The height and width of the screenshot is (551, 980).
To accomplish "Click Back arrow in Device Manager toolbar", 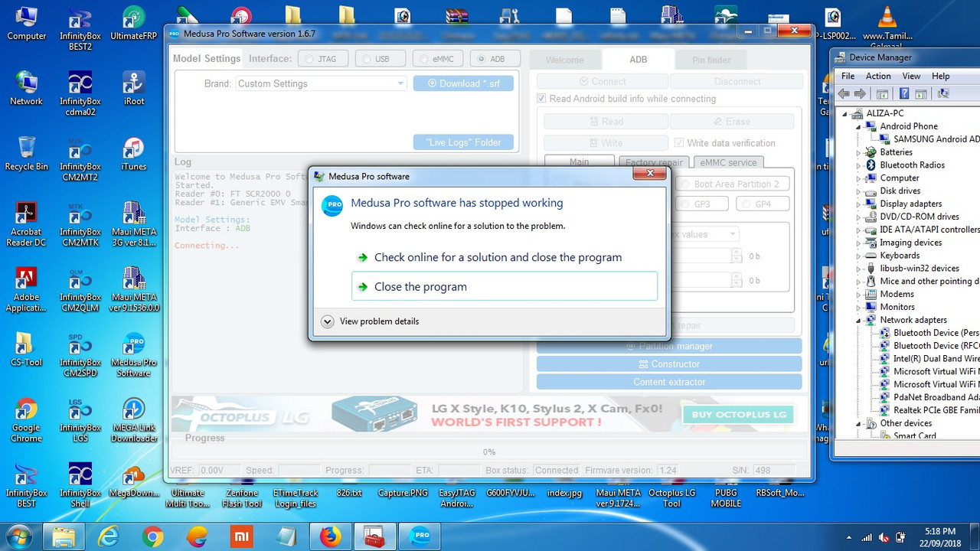I will [844, 93].
